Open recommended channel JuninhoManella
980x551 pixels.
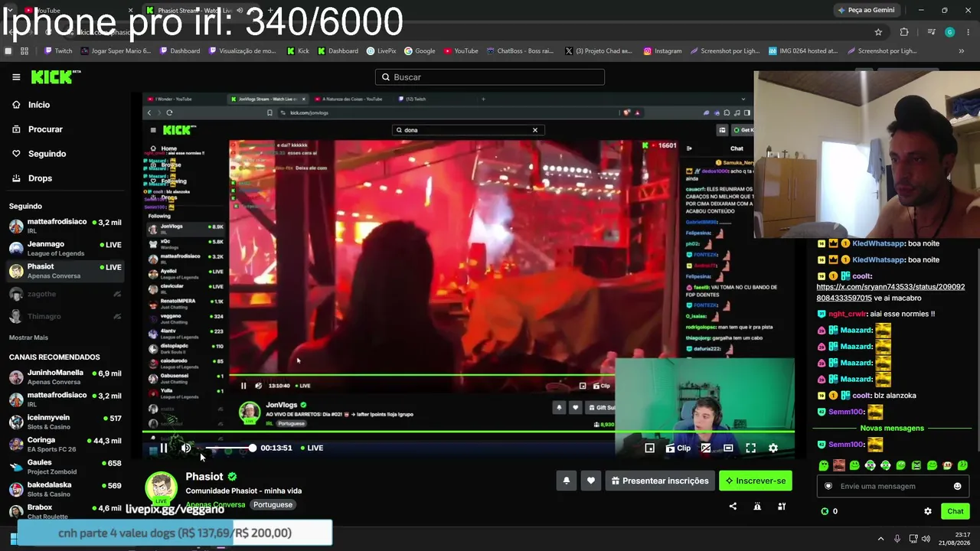[65, 377]
